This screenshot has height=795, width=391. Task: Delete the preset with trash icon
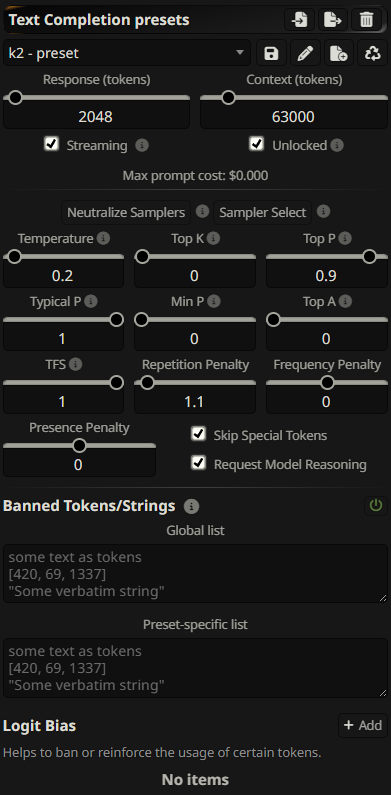click(367, 20)
